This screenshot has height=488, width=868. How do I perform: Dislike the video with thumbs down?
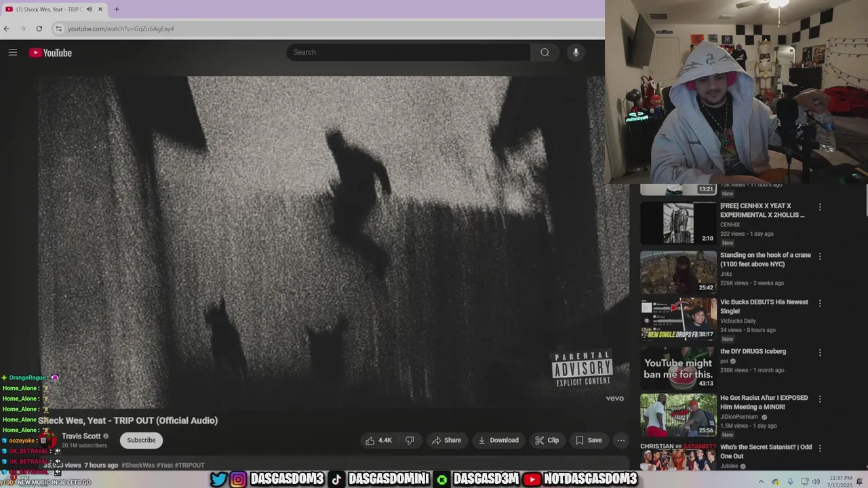tap(410, 440)
